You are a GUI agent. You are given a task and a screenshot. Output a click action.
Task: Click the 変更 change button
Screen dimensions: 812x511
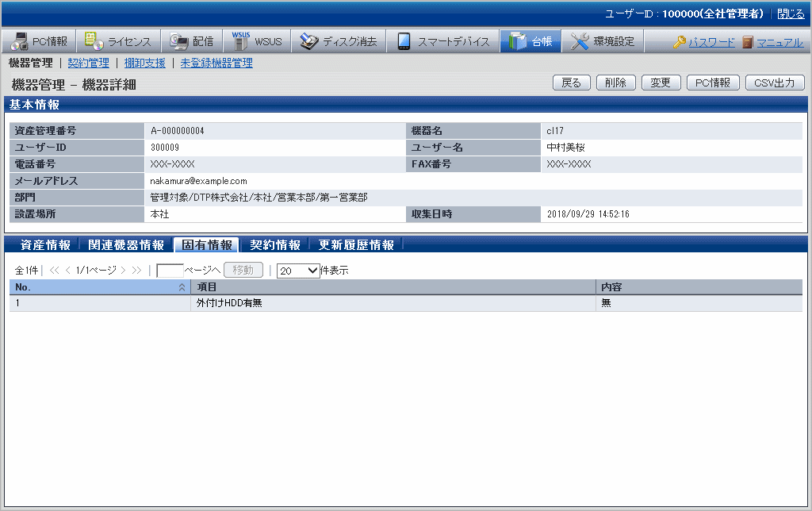[x=661, y=83]
